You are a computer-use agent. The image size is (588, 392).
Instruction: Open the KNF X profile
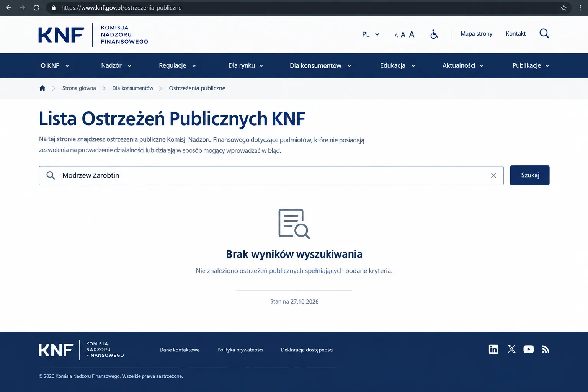(511, 349)
